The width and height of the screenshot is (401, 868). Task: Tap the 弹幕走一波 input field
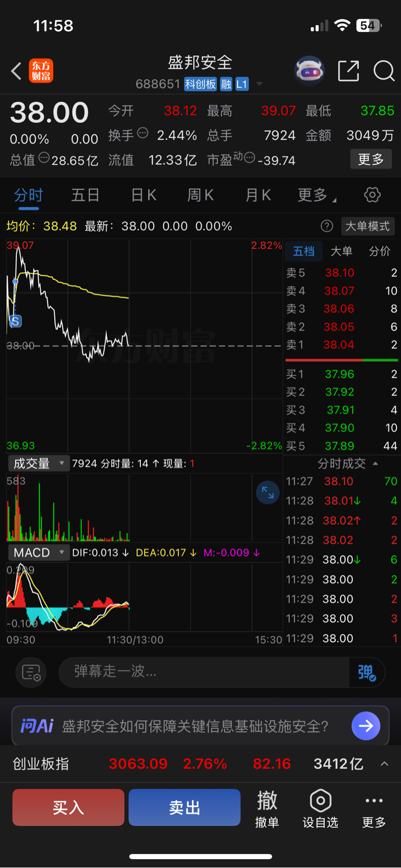click(204, 673)
